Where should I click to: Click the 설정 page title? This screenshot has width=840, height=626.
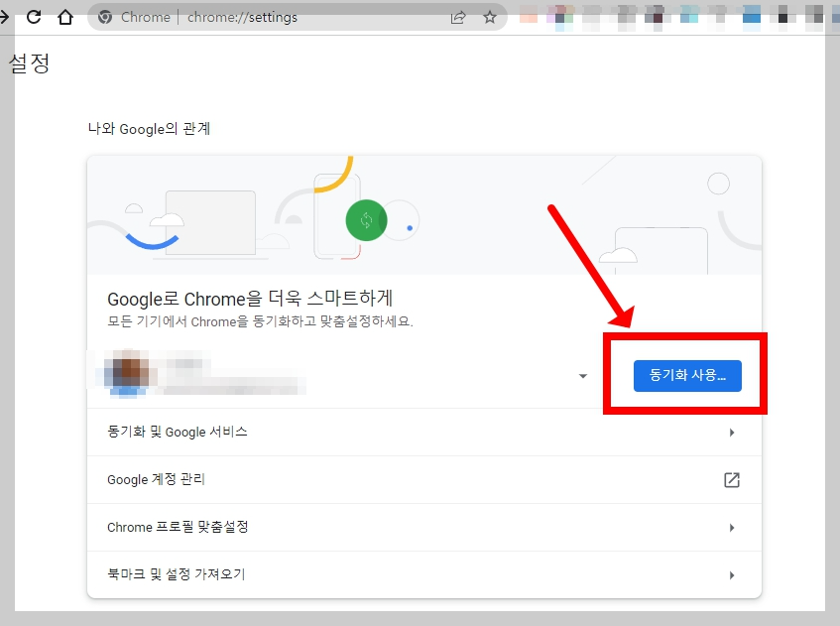tap(30, 63)
